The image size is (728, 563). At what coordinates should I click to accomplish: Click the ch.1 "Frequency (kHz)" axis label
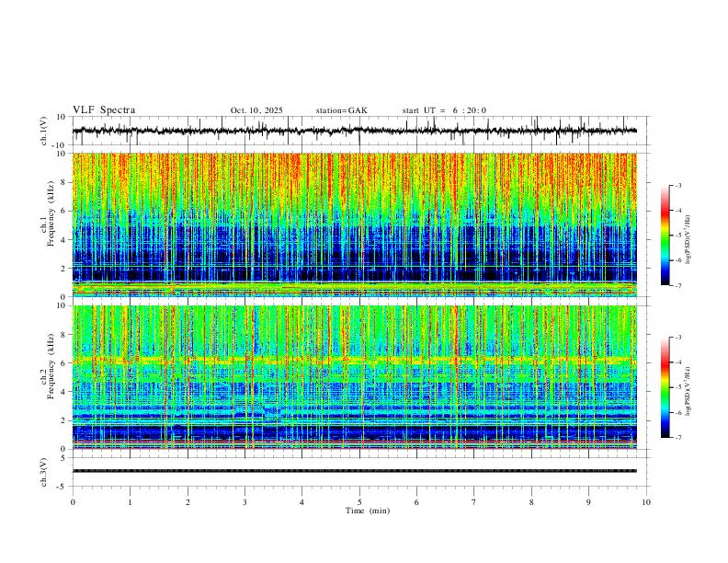point(51,213)
